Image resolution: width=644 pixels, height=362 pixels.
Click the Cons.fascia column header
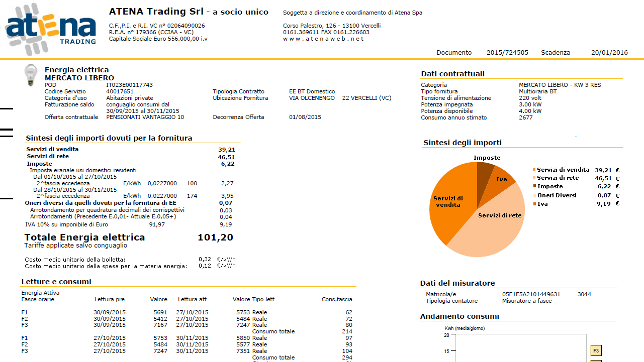(337, 299)
